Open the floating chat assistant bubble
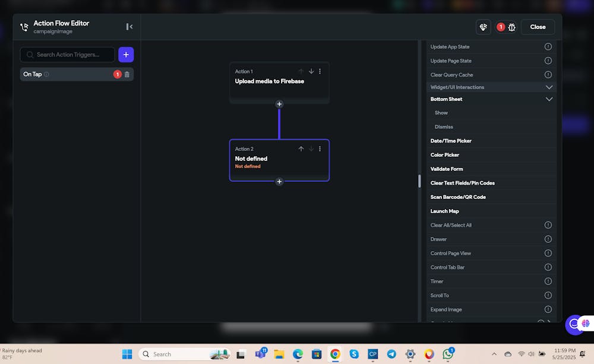The image size is (594, 364). (574, 324)
